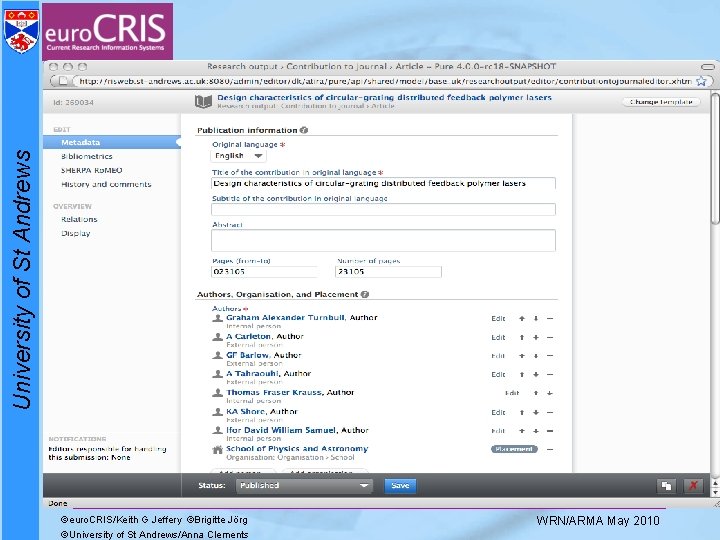This screenshot has width=720, height=540.
Task: Click the Change template button
Action: 661,101
